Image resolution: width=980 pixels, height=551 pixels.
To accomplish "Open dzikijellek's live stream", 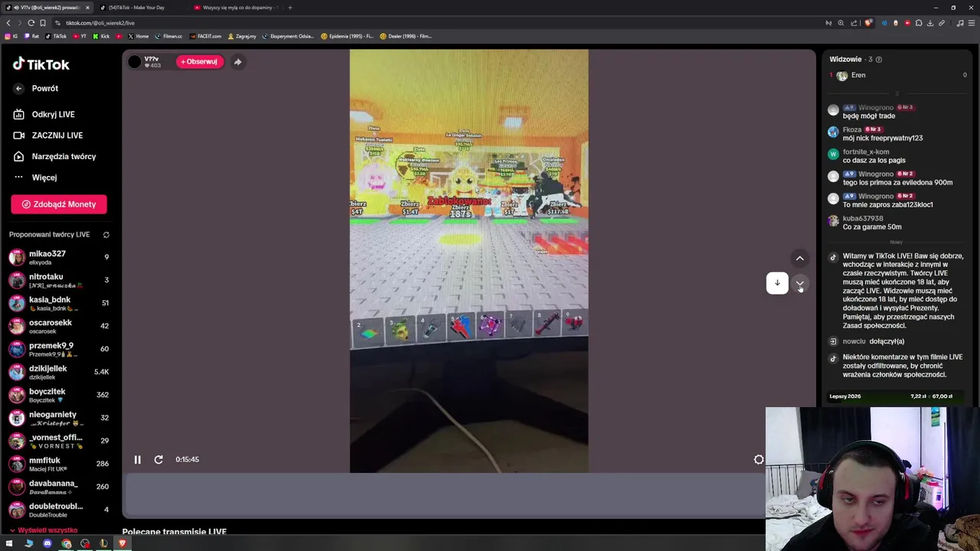I will 59,372.
